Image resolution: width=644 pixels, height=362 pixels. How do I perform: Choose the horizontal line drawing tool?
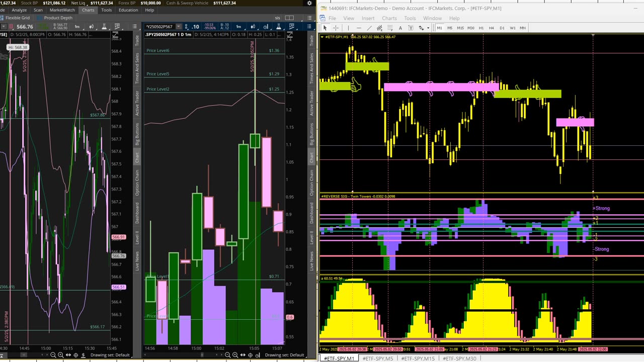coord(359,28)
